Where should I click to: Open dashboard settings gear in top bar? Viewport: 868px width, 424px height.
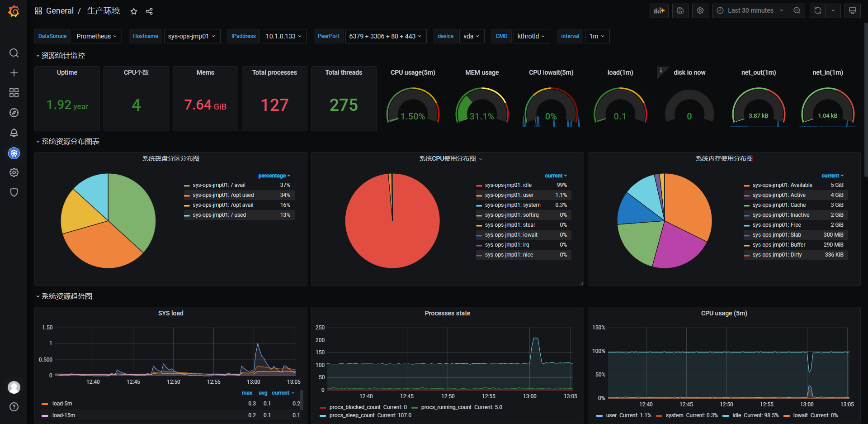click(700, 11)
